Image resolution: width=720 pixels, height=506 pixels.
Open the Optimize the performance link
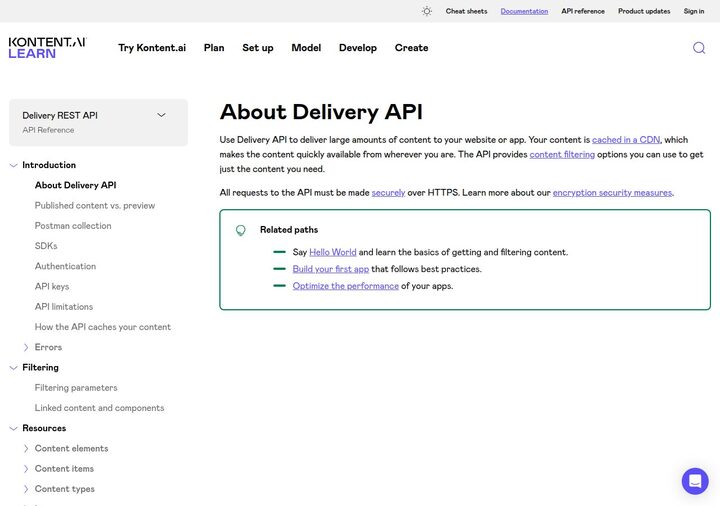click(x=345, y=286)
